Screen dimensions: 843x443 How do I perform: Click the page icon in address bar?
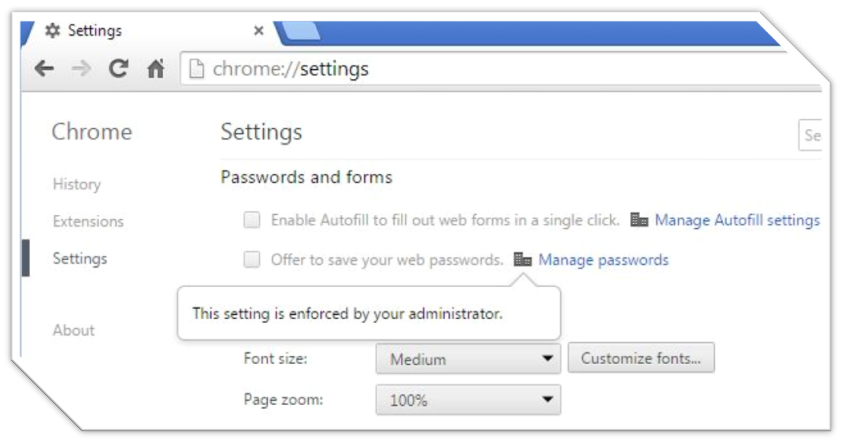point(197,69)
